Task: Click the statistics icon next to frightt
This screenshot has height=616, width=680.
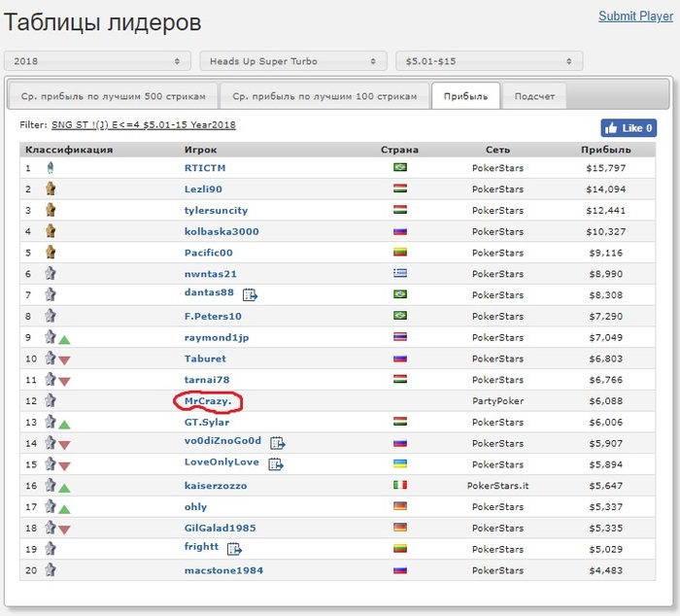Action: (x=235, y=549)
